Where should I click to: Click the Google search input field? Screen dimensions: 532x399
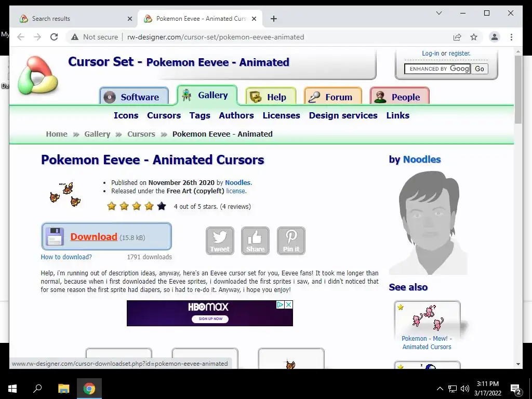(x=437, y=69)
